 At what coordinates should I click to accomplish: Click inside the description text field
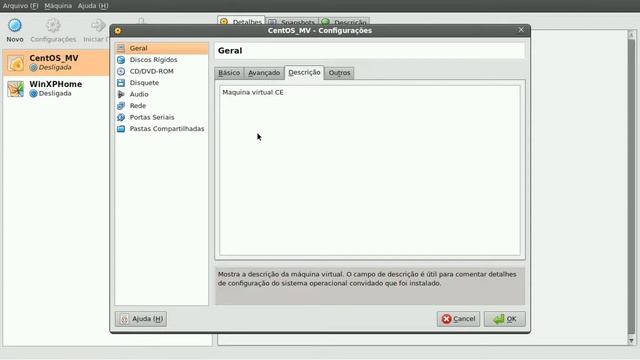pos(370,170)
